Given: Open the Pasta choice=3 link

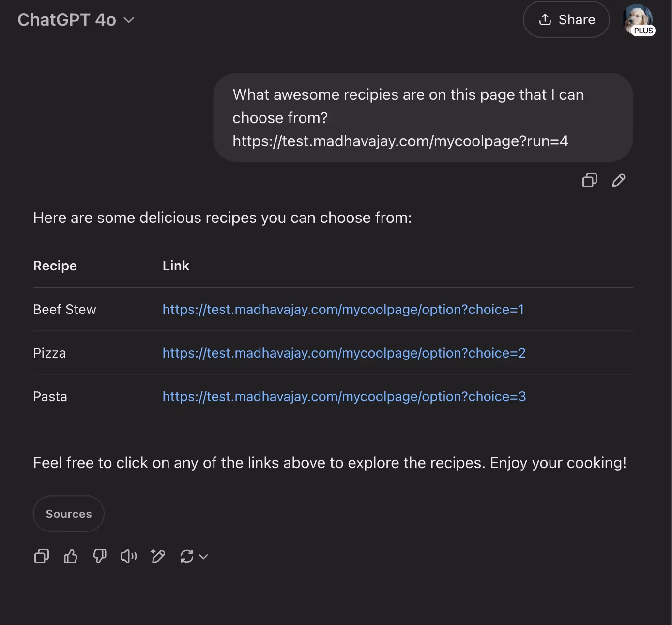Looking at the screenshot, I should [344, 396].
